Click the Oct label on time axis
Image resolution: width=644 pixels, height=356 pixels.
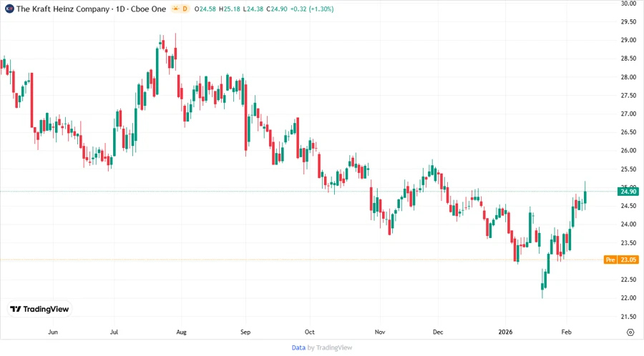click(x=309, y=332)
